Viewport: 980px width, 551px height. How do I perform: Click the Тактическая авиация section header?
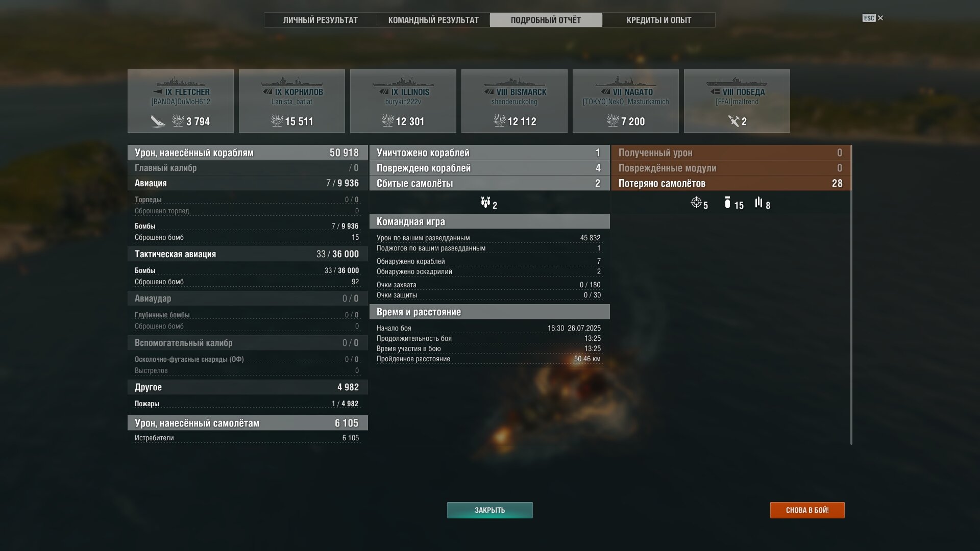[248, 254]
